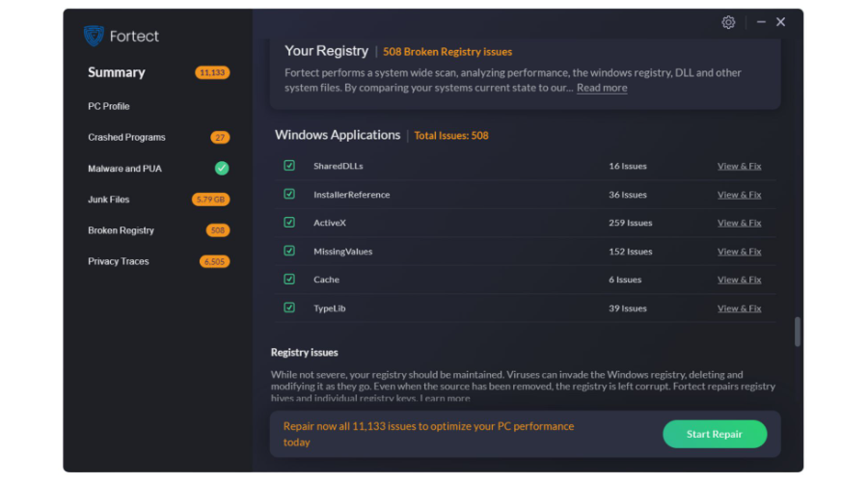868x482 pixels.
Task: Click the 6,505 Privacy Traces badge
Action: point(214,261)
